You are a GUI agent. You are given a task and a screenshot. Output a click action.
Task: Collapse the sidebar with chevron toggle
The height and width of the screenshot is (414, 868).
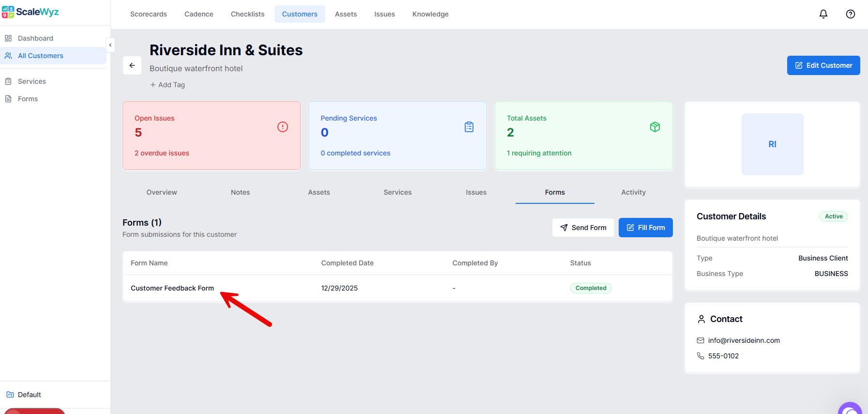click(110, 45)
